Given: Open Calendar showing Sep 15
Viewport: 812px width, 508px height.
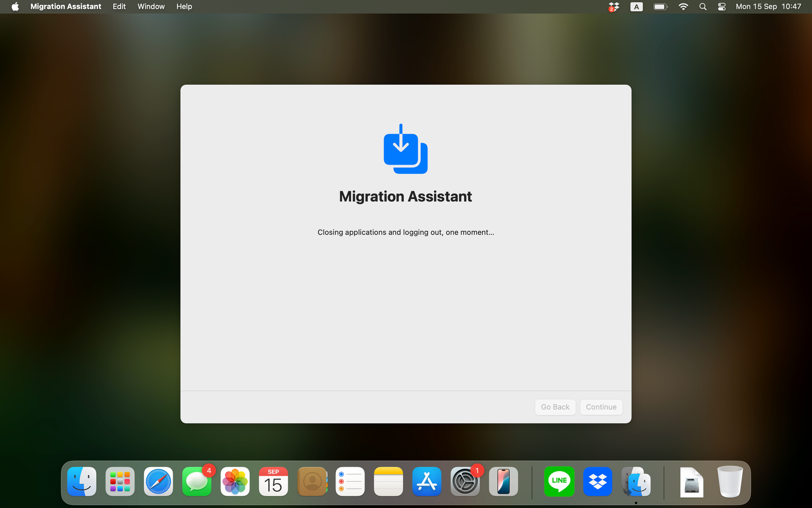Looking at the screenshot, I should pos(273,482).
